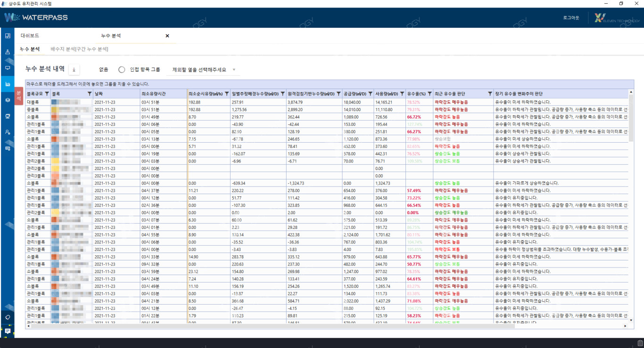Click the red 분석 side panel button

pos(19,96)
